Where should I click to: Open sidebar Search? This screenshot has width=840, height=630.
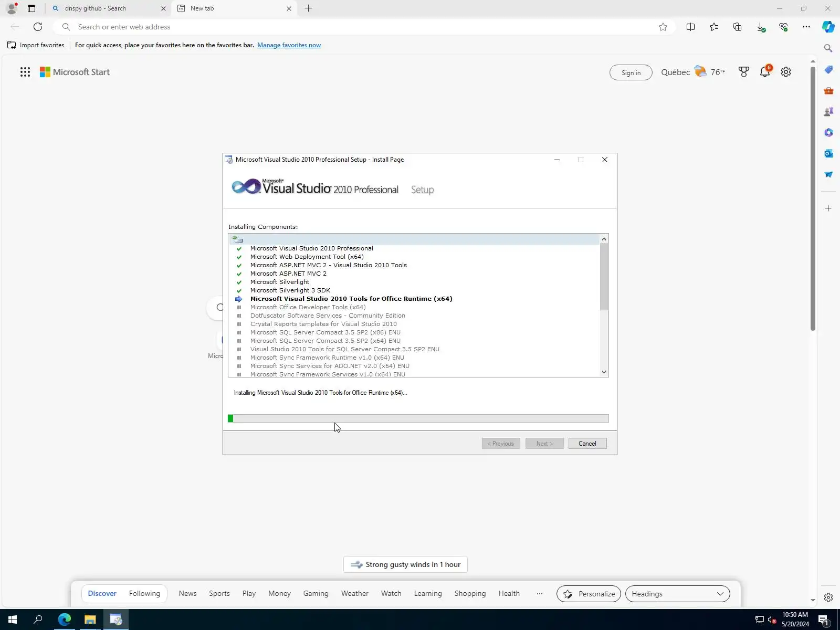tap(828, 48)
